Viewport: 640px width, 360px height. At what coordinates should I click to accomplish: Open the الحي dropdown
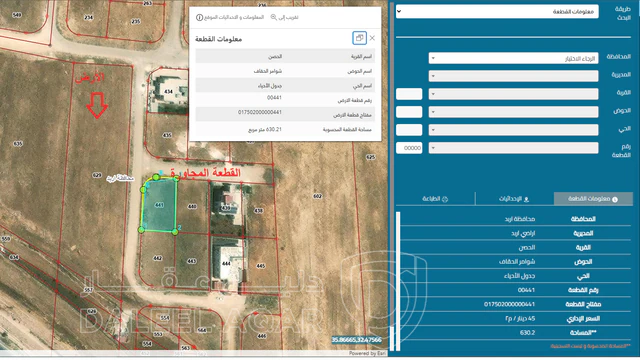coord(513,130)
